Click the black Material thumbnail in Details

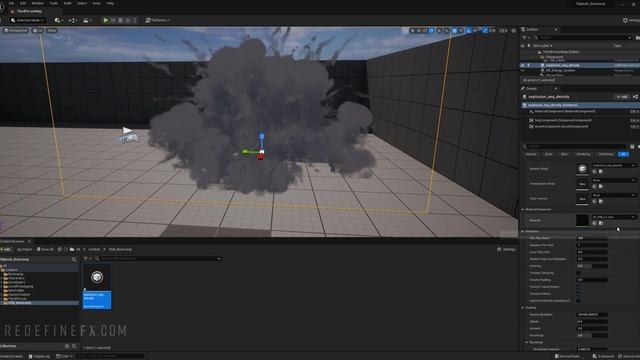(x=582, y=220)
